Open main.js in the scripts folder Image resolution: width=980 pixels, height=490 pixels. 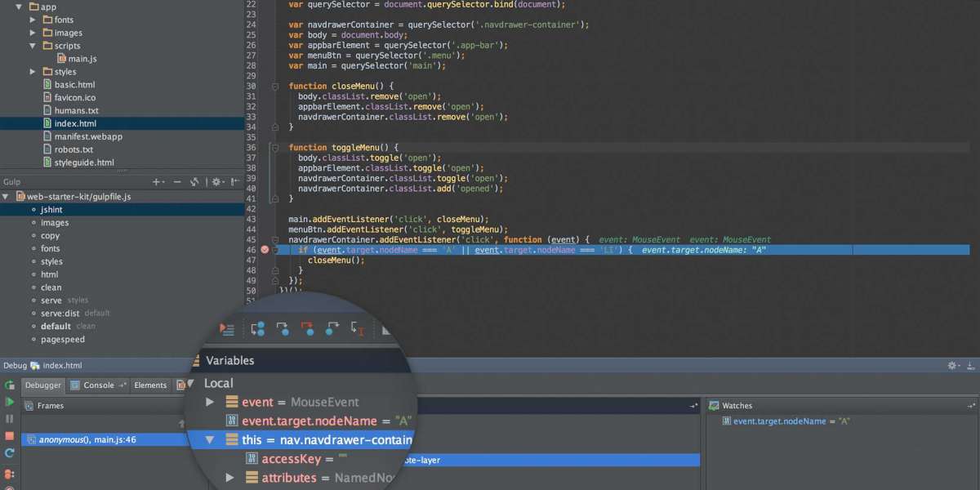82,59
